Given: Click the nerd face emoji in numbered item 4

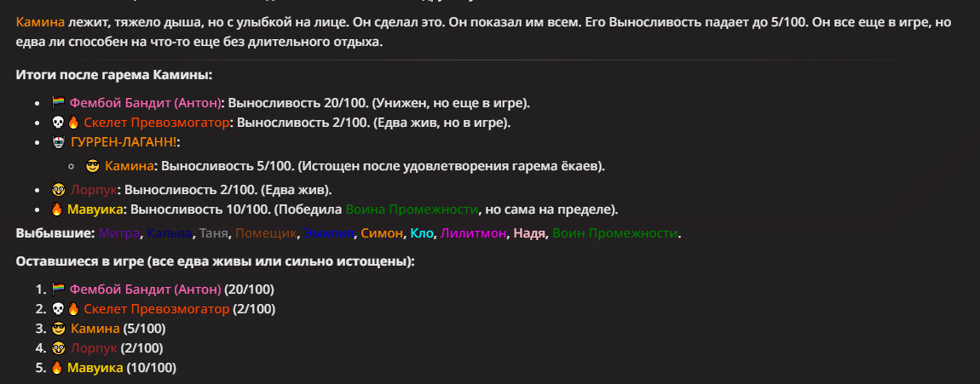Looking at the screenshot, I should 59,348.
